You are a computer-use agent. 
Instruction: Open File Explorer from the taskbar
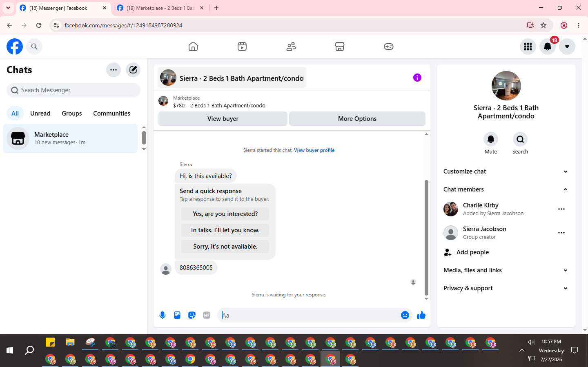(x=70, y=342)
